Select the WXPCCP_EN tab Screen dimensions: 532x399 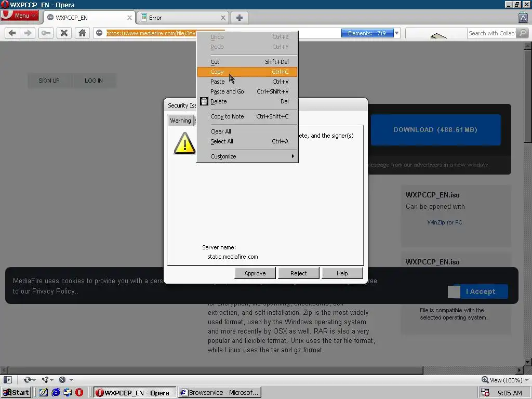[x=89, y=18]
